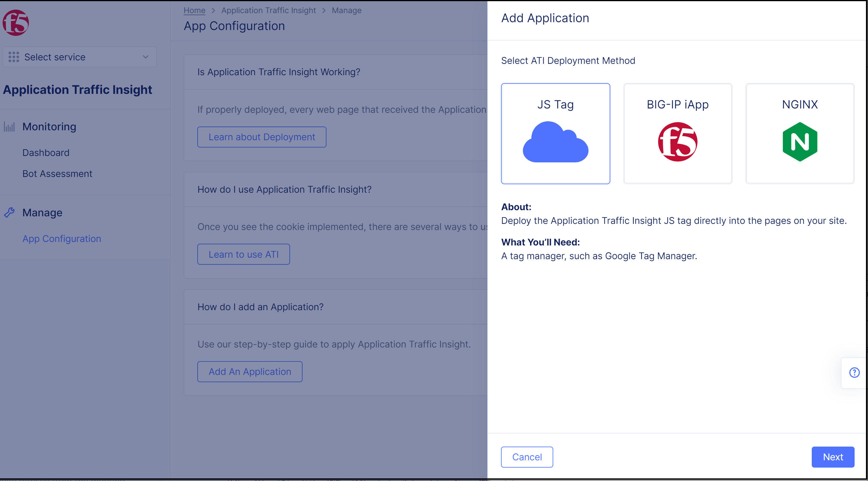Expand the Select service dropdown
Screen dimensions: 868x481
[80, 57]
